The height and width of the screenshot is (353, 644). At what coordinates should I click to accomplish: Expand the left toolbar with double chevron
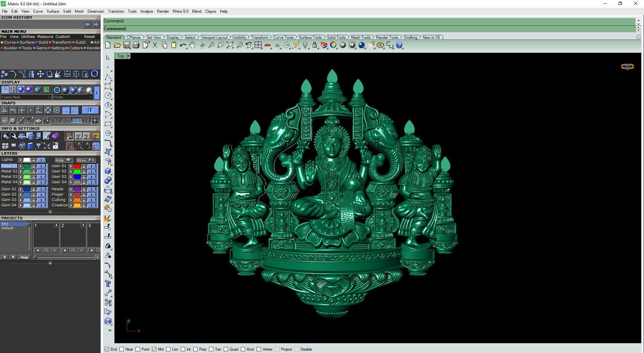coord(110,331)
